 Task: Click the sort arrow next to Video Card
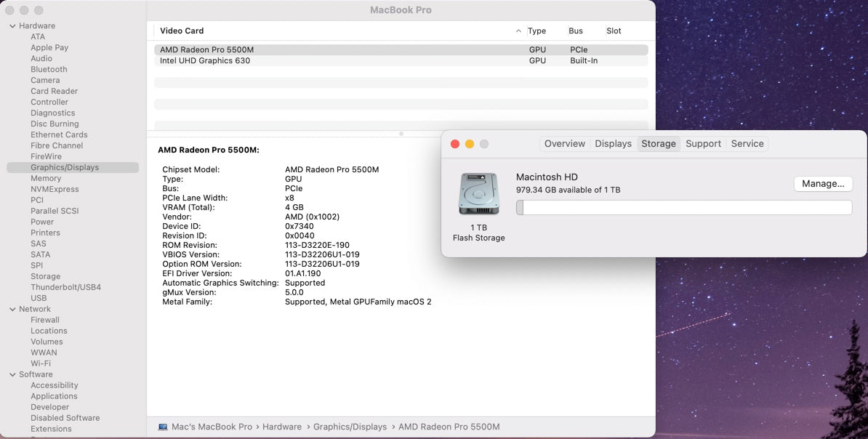[518, 31]
